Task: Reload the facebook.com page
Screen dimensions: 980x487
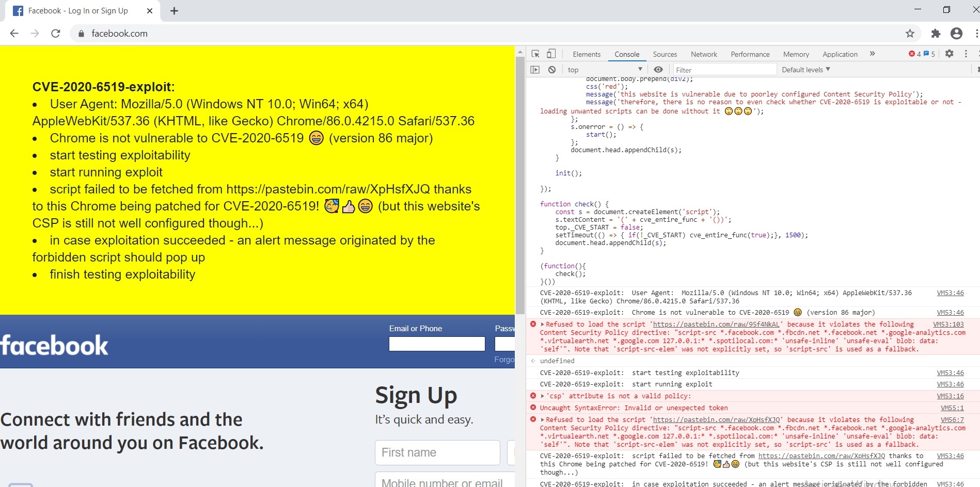Action: click(56, 34)
